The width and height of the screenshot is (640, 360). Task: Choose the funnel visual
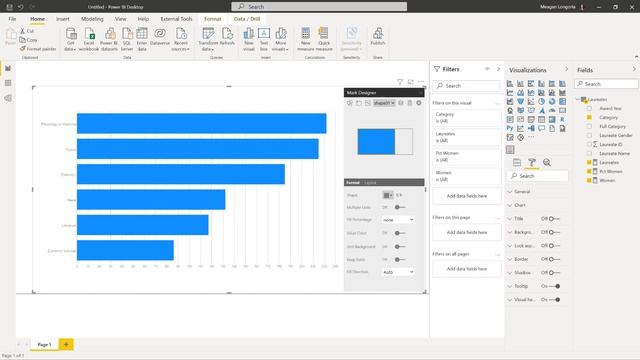tap(520, 102)
